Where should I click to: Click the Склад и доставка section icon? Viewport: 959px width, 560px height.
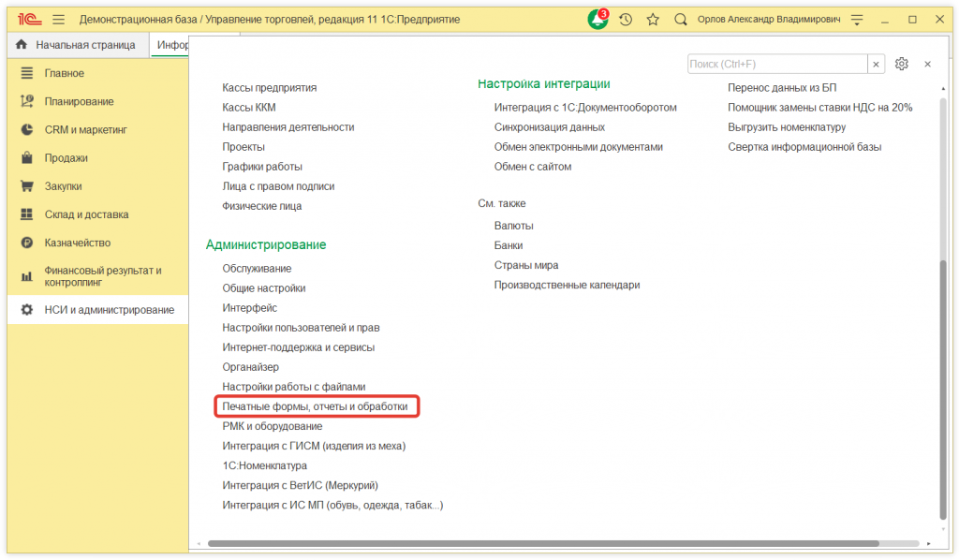point(27,214)
